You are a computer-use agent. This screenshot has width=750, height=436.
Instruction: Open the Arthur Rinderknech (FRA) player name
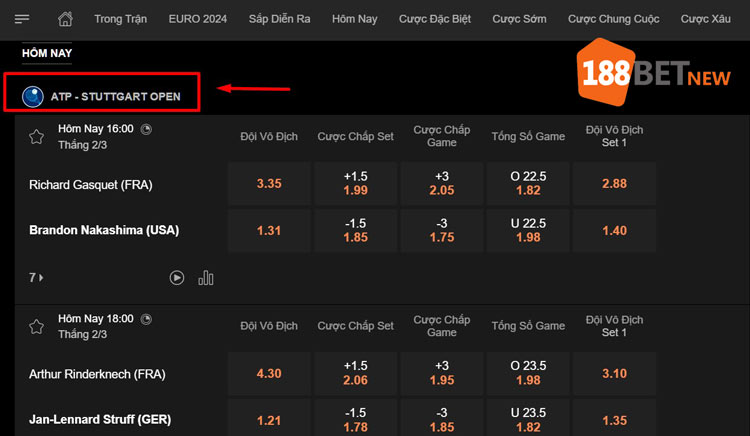point(97,374)
